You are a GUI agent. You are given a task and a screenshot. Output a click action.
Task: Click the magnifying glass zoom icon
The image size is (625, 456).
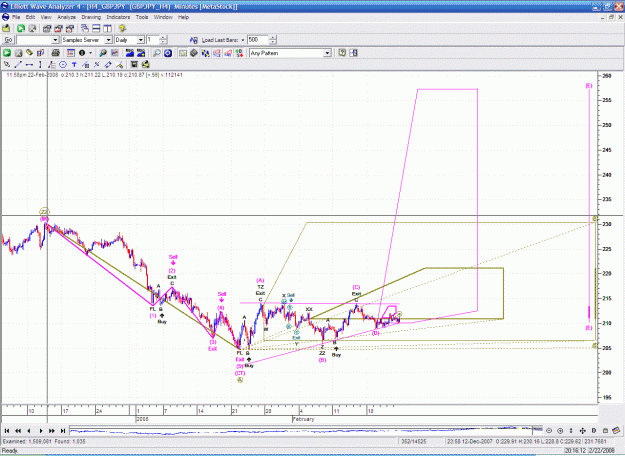pyautogui.click(x=157, y=53)
